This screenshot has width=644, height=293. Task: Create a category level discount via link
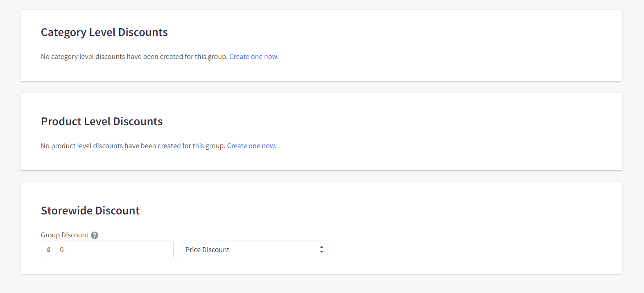pos(253,57)
